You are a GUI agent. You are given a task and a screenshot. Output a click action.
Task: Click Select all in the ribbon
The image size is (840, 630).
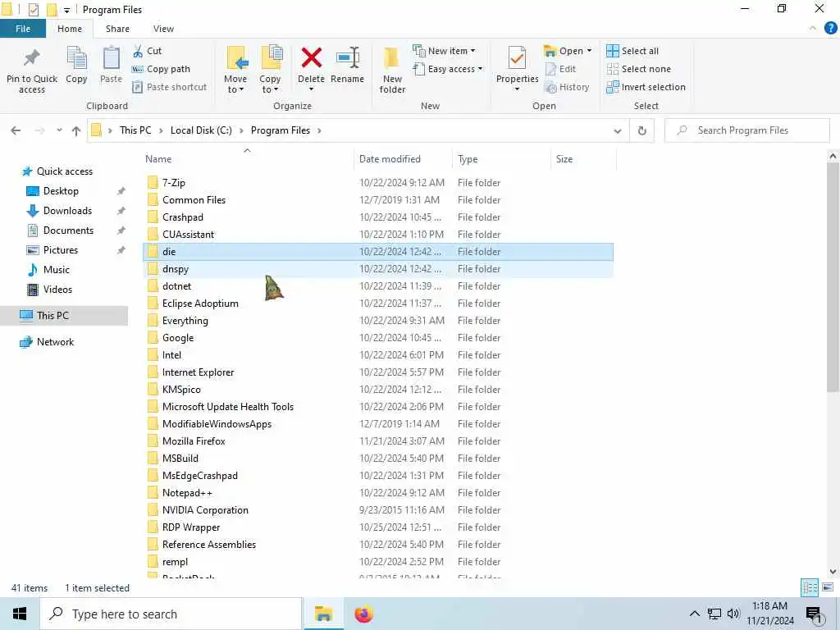pyautogui.click(x=632, y=51)
